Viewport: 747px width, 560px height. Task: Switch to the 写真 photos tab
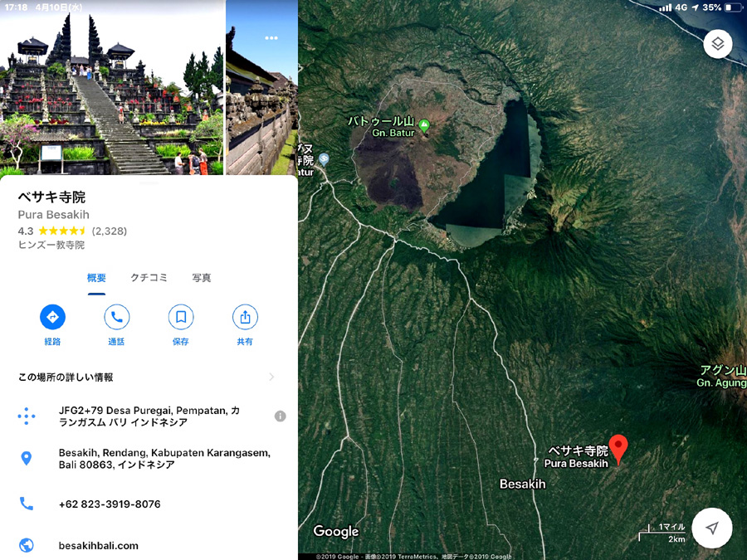pyautogui.click(x=202, y=278)
